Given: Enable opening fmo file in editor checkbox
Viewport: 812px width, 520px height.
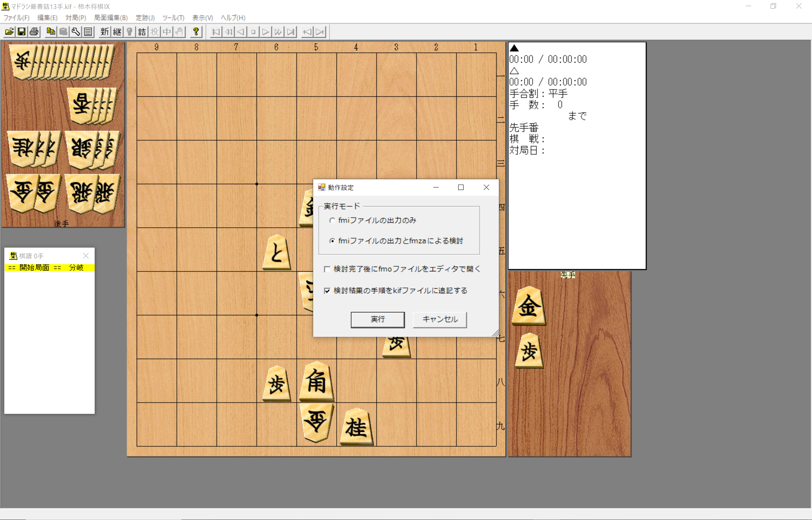Looking at the screenshot, I should [327, 269].
